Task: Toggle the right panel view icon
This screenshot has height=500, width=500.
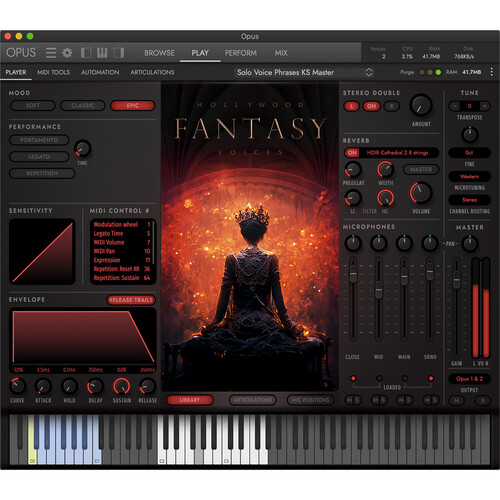Action: [x=119, y=53]
